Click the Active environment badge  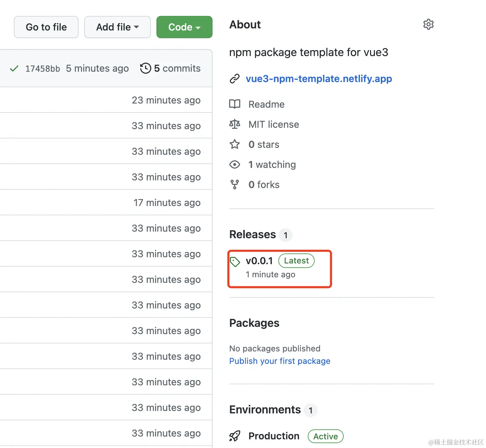coord(325,436)
